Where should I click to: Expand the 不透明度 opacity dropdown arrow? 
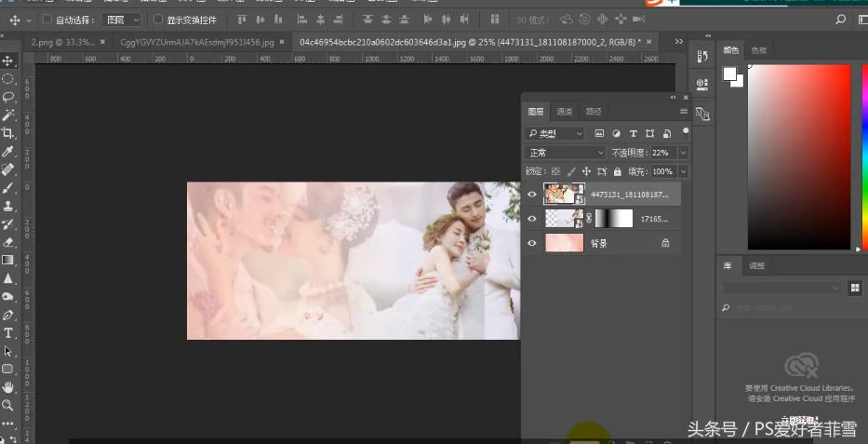(x=684, y=153)
